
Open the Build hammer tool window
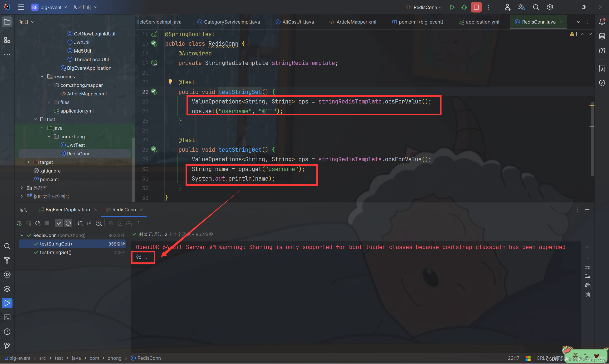[x=7, y=260]
